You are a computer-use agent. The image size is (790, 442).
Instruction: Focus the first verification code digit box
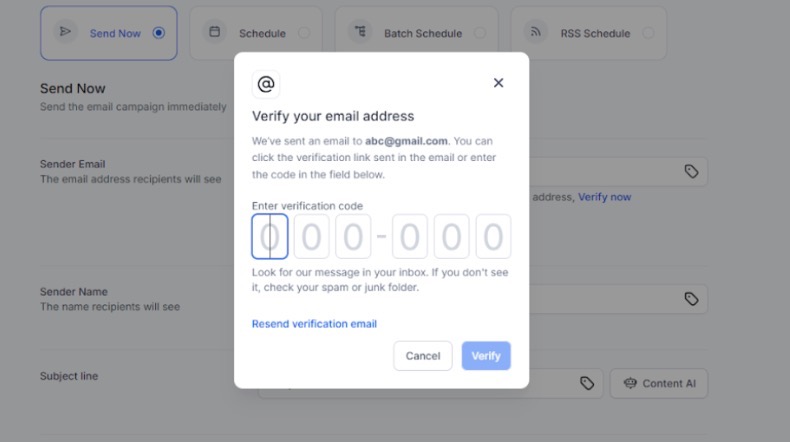click(270, 236)
